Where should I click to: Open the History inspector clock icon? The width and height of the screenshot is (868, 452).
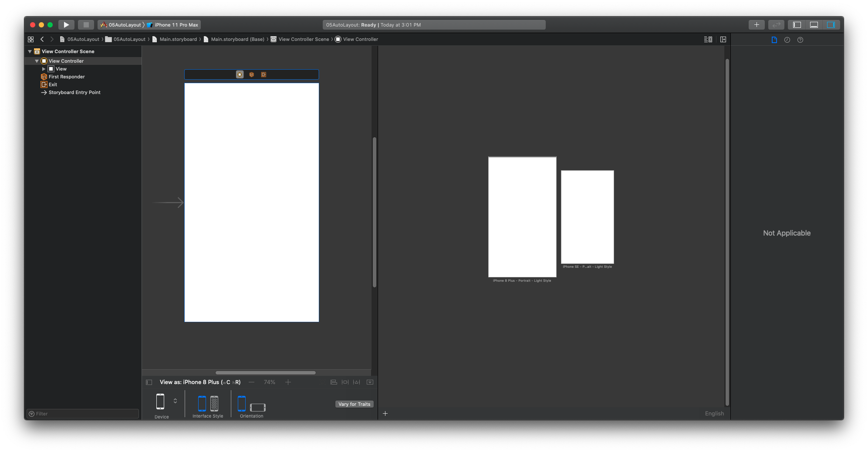787,40
